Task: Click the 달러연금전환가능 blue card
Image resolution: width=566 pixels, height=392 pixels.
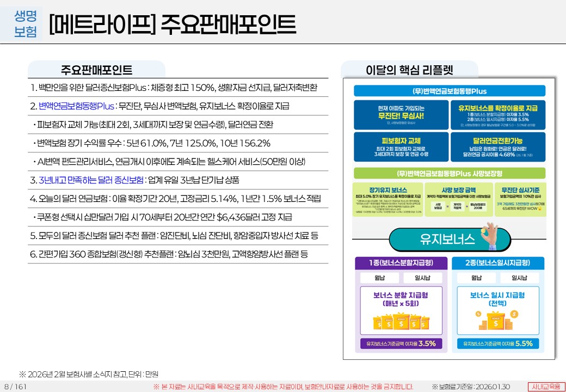Action: pos(497,146)
